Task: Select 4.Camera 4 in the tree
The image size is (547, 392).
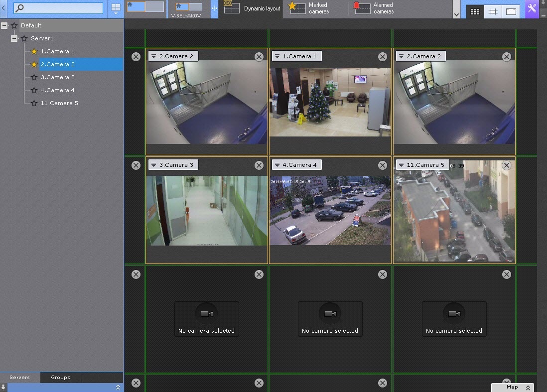Action: point(58,90)
